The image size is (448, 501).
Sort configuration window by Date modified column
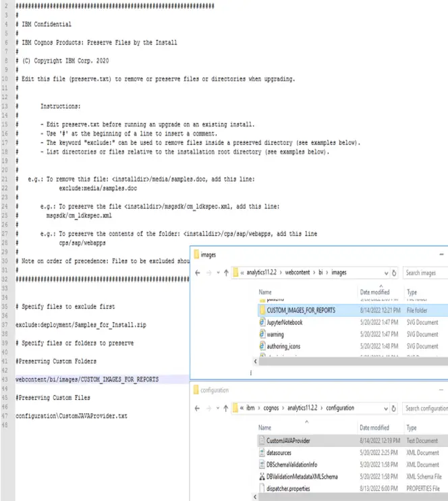[x=374, y=427]
